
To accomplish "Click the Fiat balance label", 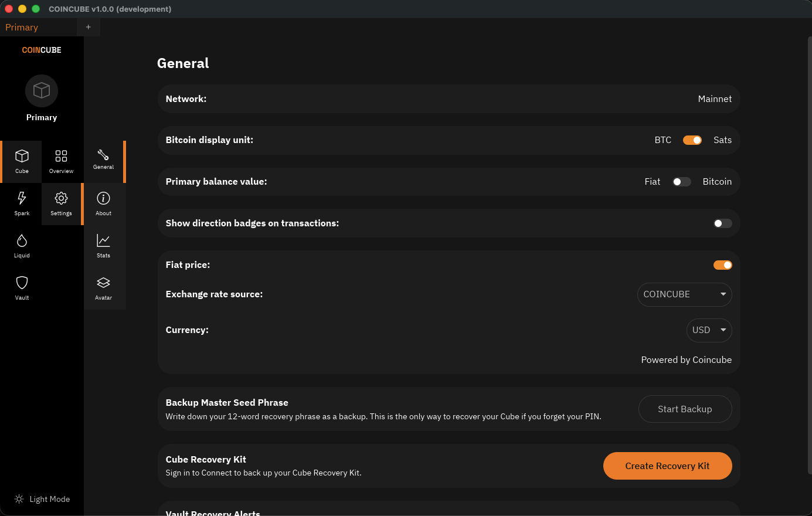I will (x=653, y=182).
